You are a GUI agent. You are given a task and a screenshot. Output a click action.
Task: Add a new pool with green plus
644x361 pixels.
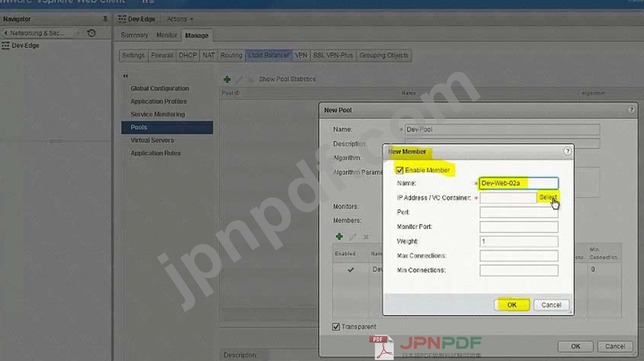coord(227,79)
